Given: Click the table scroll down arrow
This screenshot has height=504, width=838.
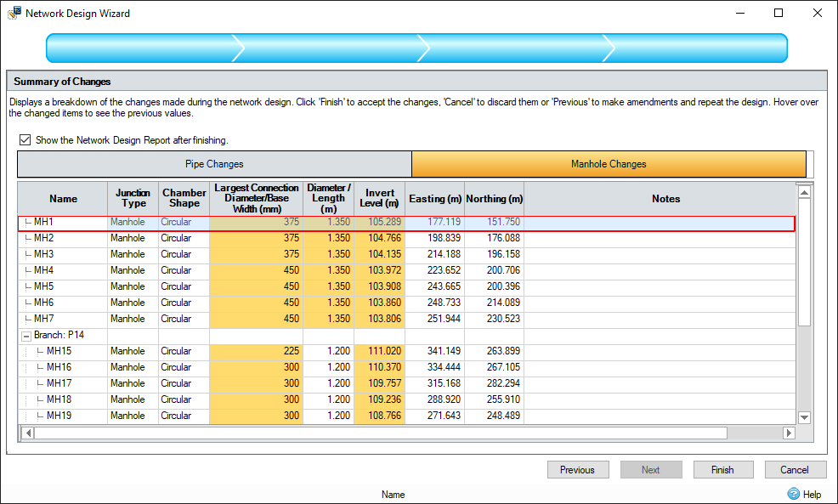Looking at the screenshot, I should click(804, 417).
